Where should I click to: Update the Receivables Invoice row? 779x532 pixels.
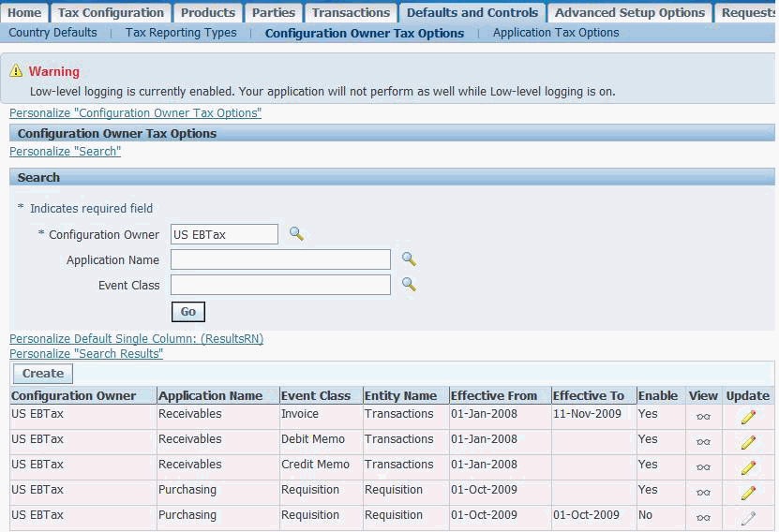tap(748, 417)
